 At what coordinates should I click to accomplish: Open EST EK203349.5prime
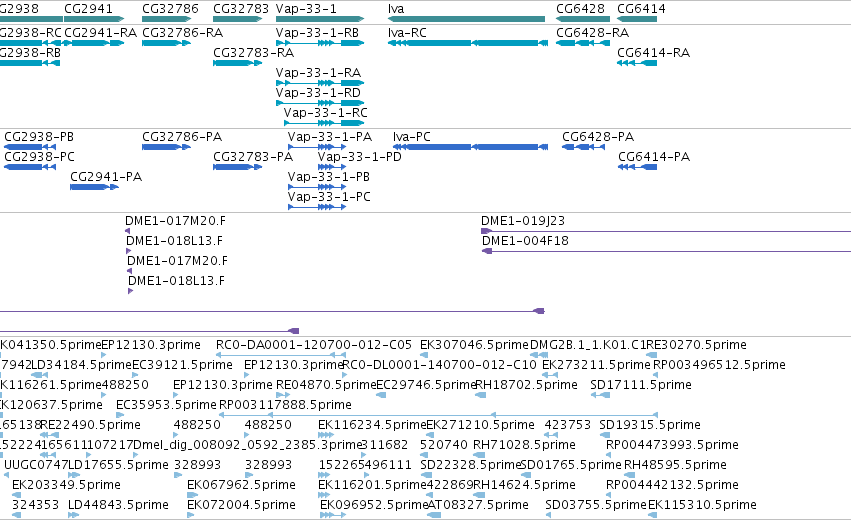point(66,485)
